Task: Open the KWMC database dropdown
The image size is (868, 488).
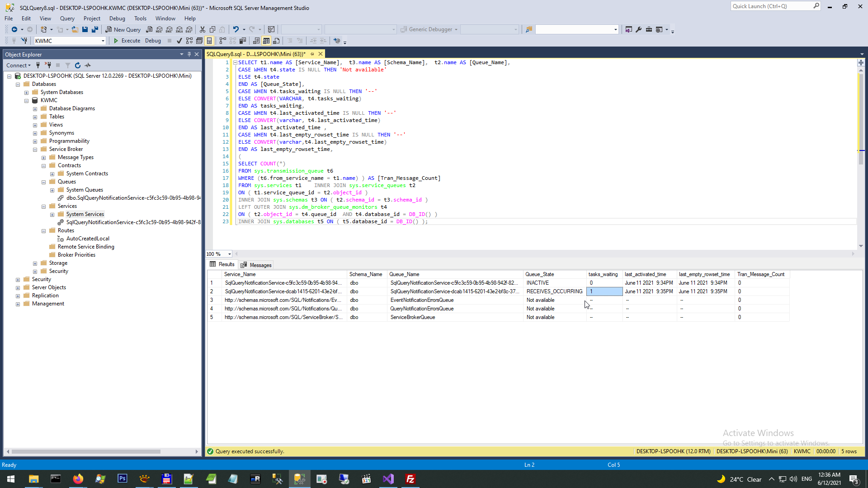Action: pyautogui.click(x=103, y=41)
